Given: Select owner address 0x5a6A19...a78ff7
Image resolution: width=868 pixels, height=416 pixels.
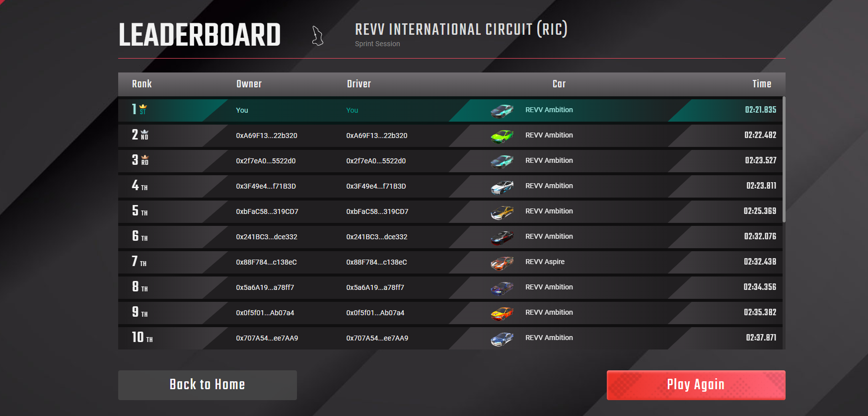Looking at the screenshot, I should click(265, 287).
